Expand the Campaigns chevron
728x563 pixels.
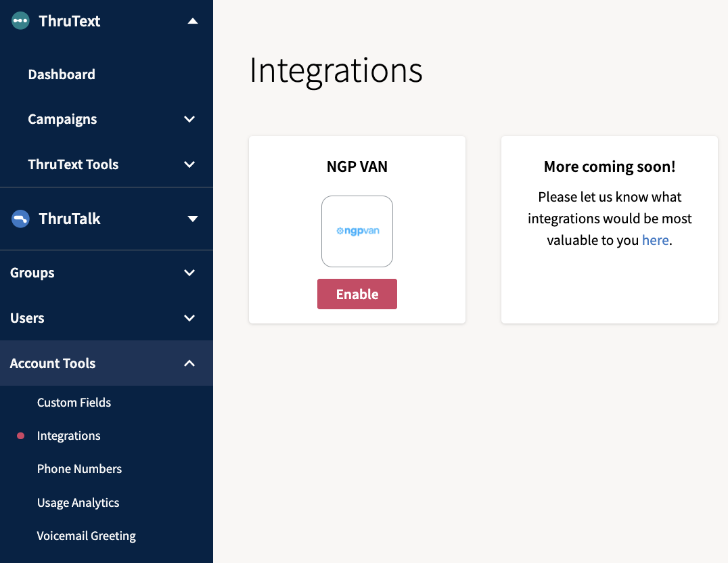click(x=189, y=119)
